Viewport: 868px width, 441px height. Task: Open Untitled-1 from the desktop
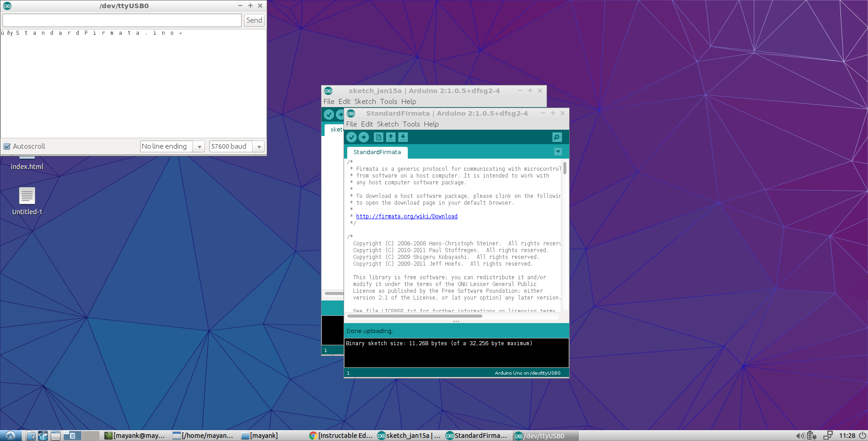(27, 197)
